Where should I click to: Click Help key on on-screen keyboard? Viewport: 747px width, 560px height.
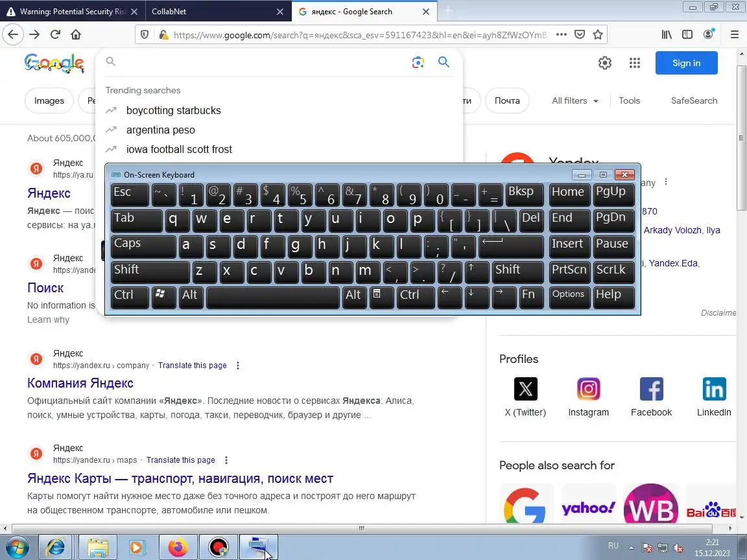pyautogui.click(x=613, y=297)
